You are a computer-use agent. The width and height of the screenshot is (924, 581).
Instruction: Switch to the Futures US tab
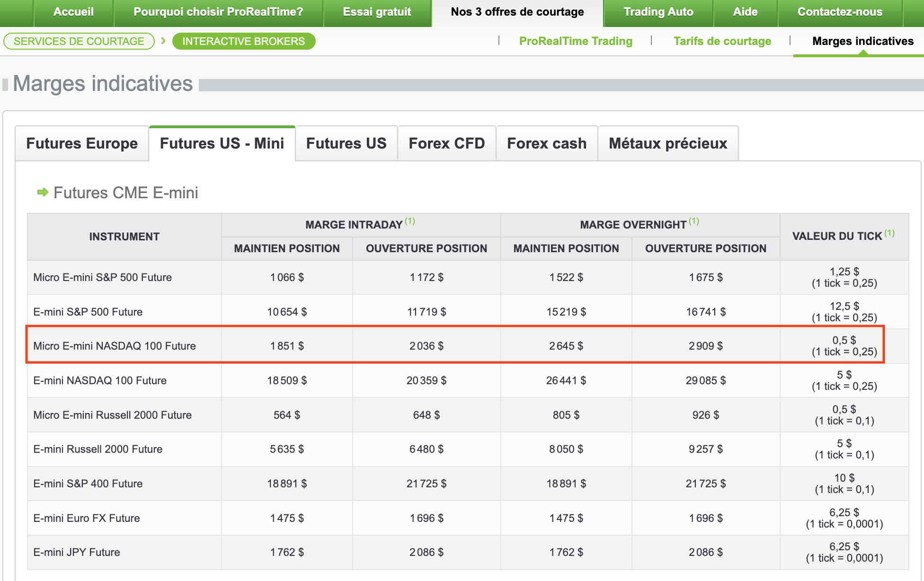pos(346,143)
